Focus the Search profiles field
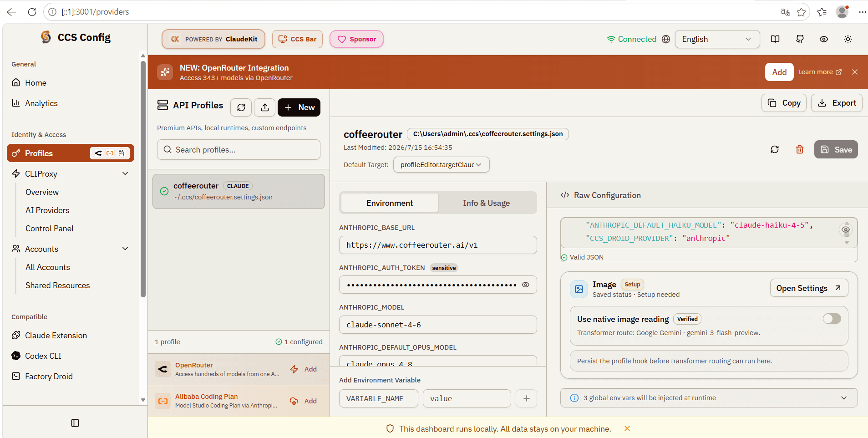Image resolution: width=868 pixels, height=438 pixels. (x=239, y=150)
